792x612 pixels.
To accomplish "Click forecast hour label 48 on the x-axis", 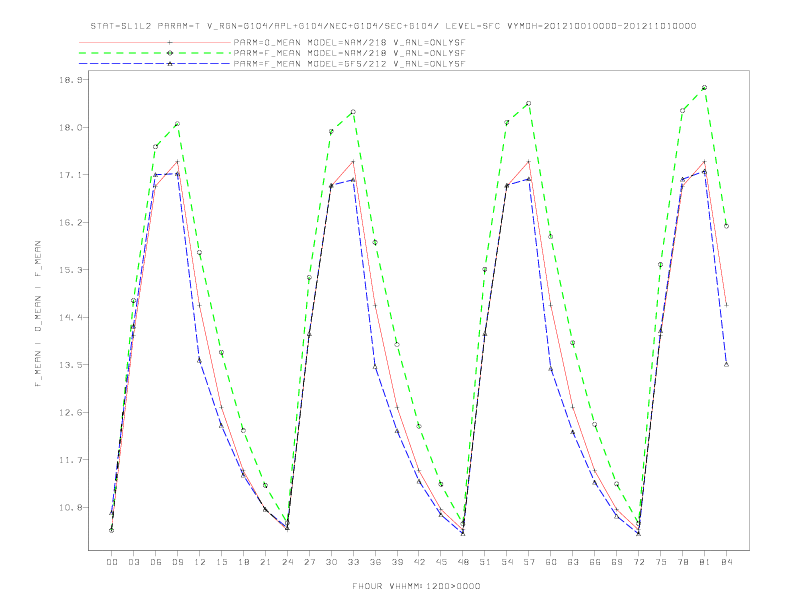I will pyautogui.click(x=463, y=562).
